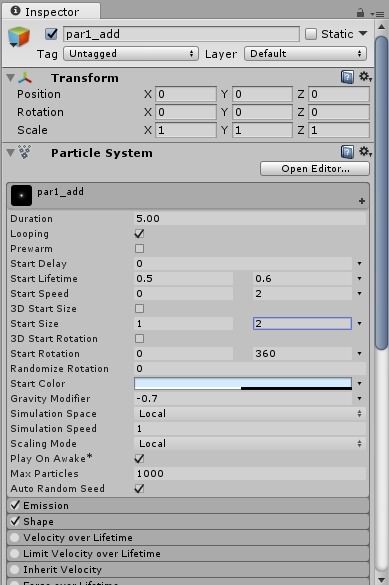Open Start Rotation mode dropdown arrow
Image resolution: width=389 pixels, height=585 pixels.
(x=360, y=353)
